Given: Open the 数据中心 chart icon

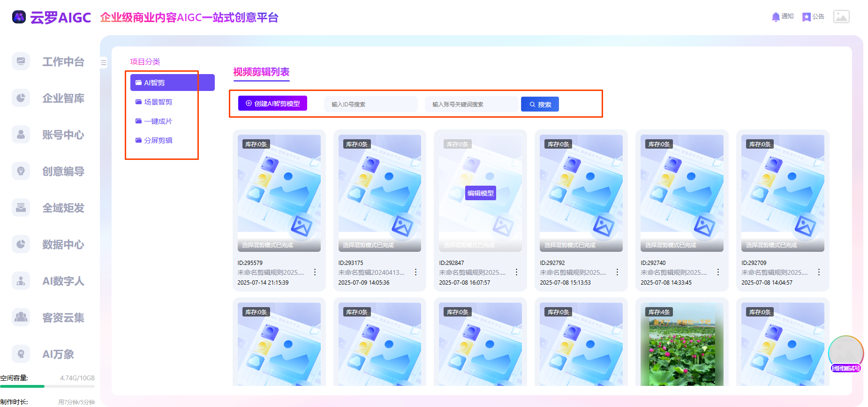Looking at the screenshot, I should [21, 244].
